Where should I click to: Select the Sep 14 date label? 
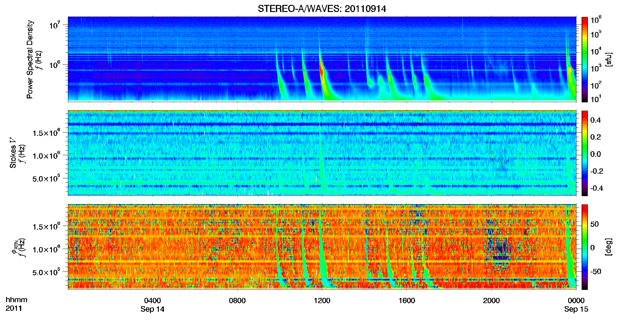point(152,309)
